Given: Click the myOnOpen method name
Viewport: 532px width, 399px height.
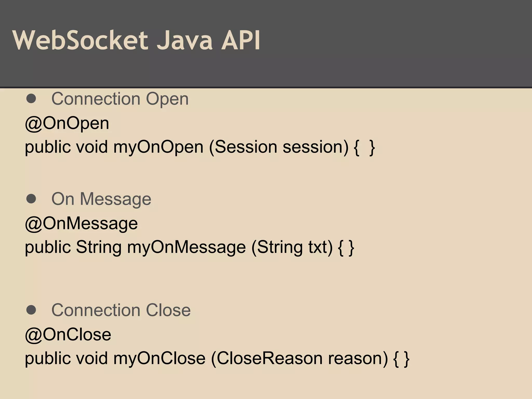Looking at the screenshot, I should pyautogui.click(x=158, y=147).
